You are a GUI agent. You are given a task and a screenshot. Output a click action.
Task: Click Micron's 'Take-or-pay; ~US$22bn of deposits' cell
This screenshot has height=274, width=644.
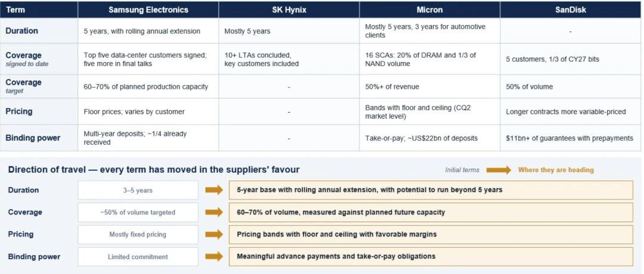[x=430, y=138]
